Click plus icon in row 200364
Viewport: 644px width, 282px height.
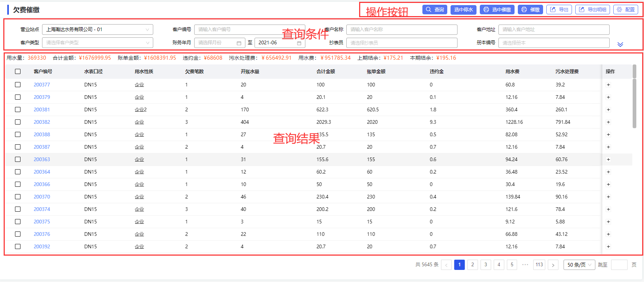(x=609, y=172)
